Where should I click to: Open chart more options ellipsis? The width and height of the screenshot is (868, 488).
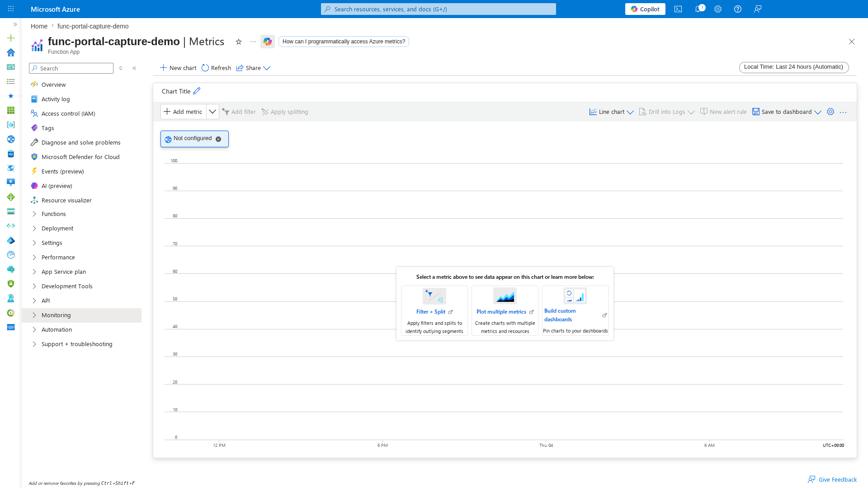click(x=843, y=112)
